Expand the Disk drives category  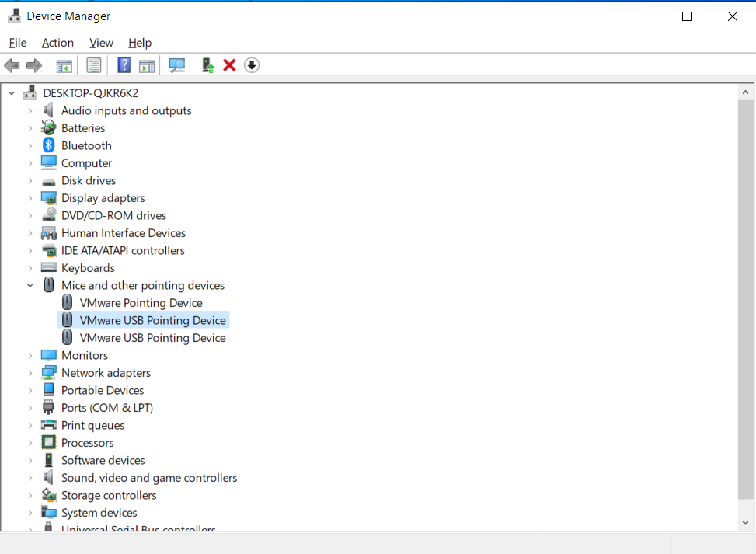click(30, 180)
